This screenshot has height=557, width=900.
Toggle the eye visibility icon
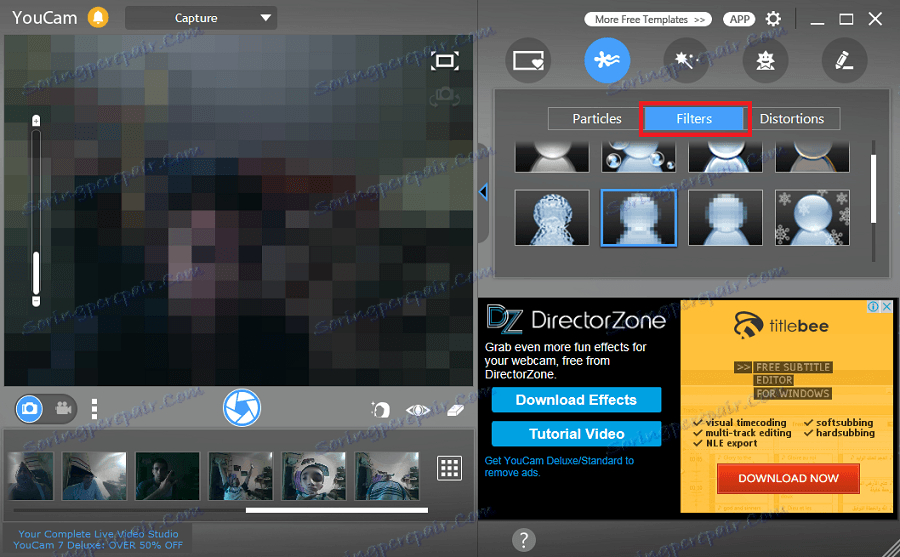(417, 410)
